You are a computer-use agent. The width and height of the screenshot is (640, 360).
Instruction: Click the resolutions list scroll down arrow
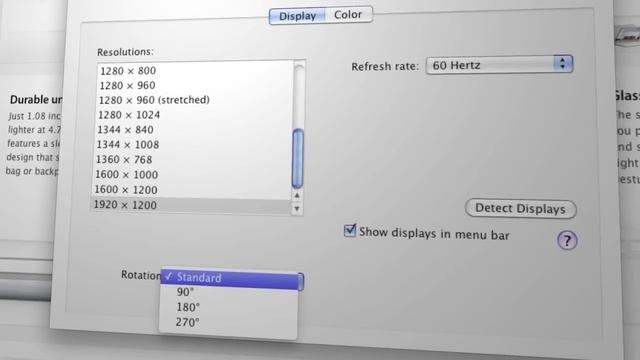click(x=297, y=209)
